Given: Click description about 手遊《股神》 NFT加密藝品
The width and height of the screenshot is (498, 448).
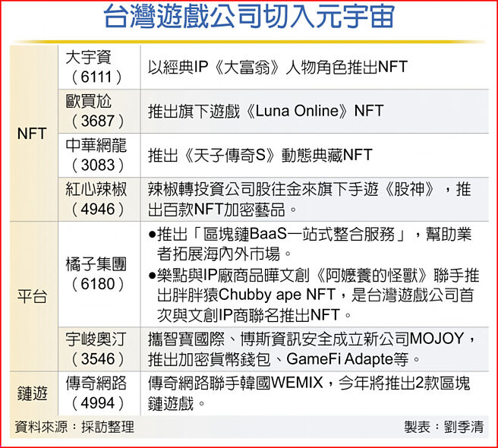Looking at the screenshot, I should click(x=309, y=199).
